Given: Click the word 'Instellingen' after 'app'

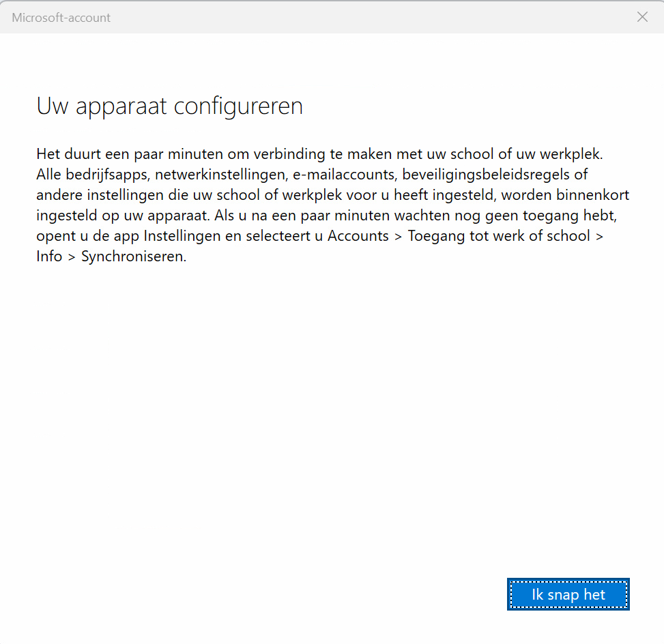Looking at the screenshot, I should [182, 236].
